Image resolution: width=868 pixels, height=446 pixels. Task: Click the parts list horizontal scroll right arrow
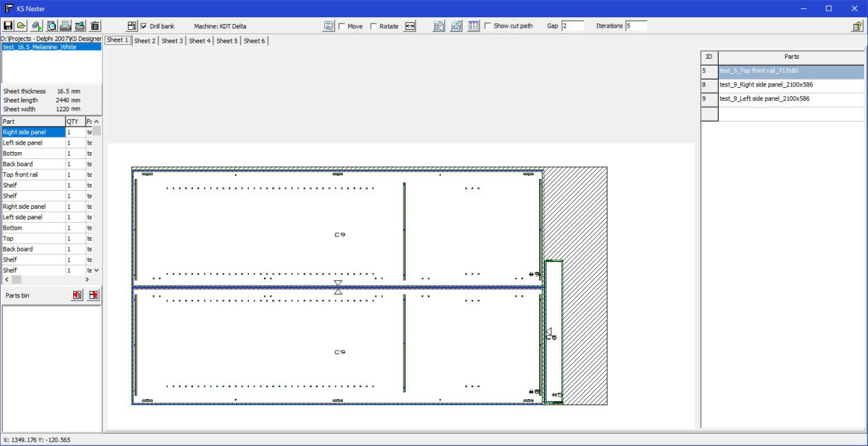click(87, 279)
